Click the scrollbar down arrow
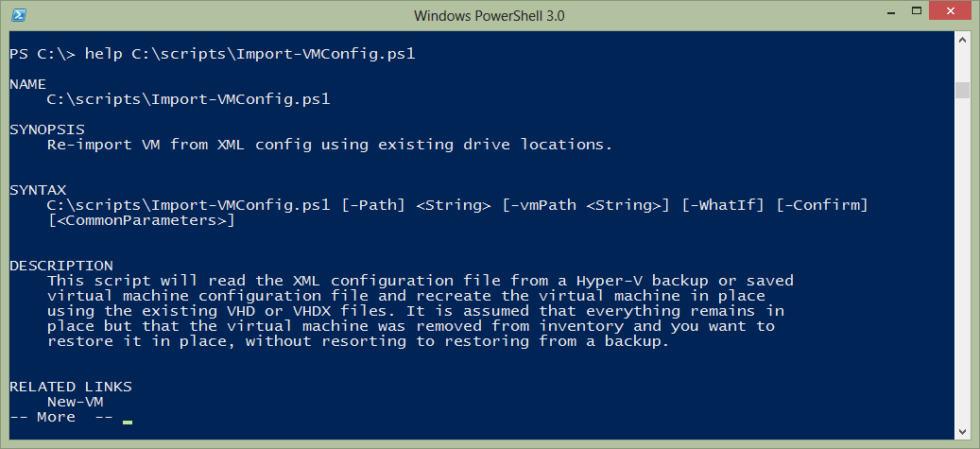This screenshot has width=980, height=449. [x=962, y=431]
